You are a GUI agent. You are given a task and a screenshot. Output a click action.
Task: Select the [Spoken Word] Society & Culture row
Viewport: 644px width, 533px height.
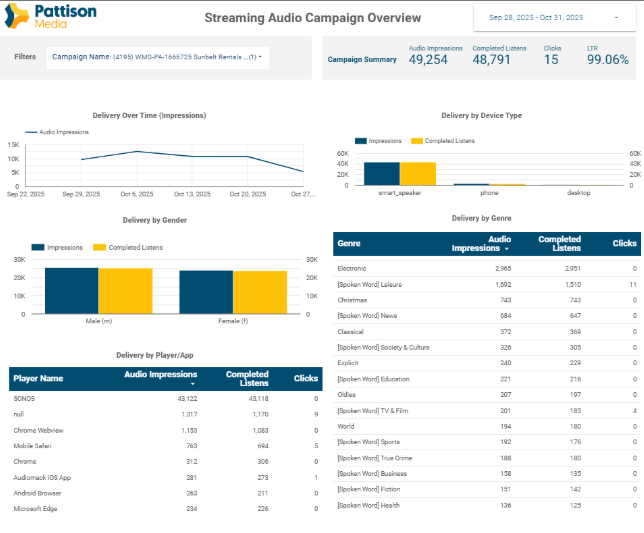point(487,347)
